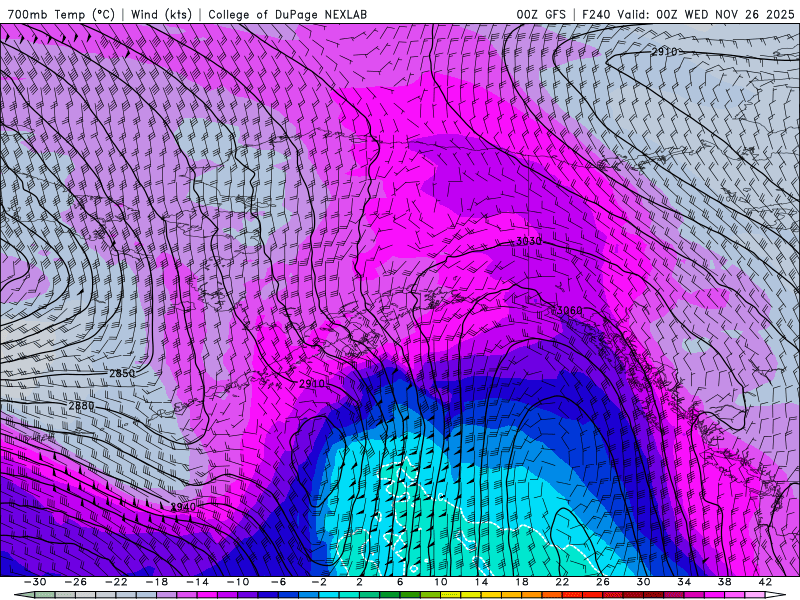This screenshot has width=800, height=600.
Task: Click the -14 color scale label
Action: point(197,582)
